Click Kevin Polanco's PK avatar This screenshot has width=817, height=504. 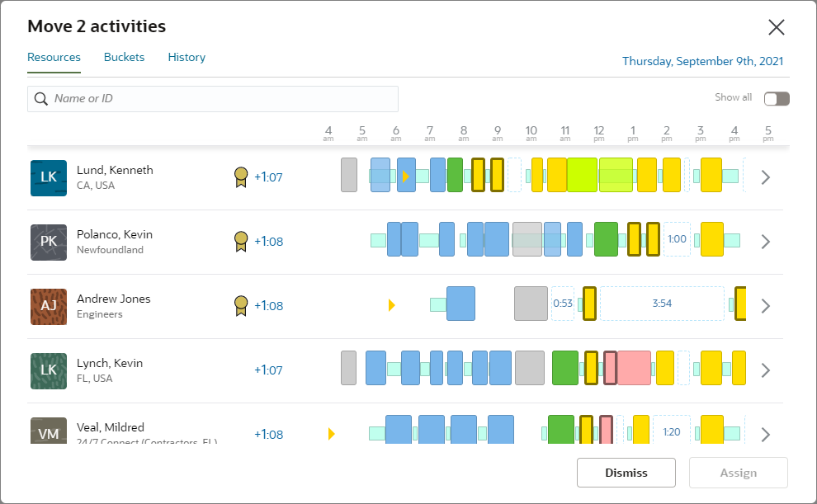pos(49,242)
